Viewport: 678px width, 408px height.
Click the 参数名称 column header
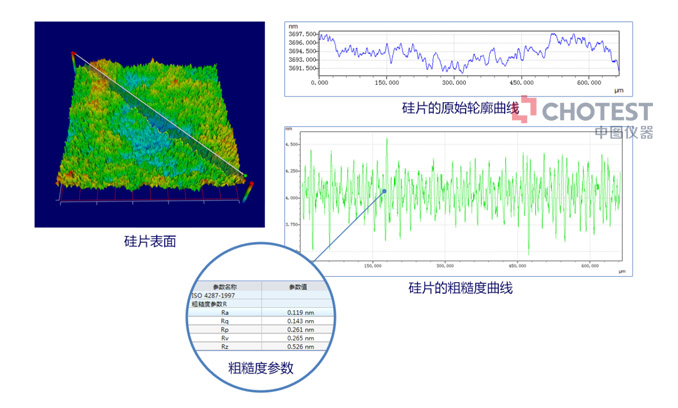[x=224, y=286]
